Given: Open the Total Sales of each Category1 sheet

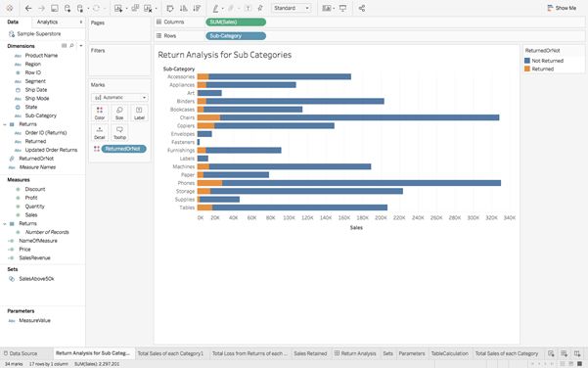Looking at the screenshot, I should (170, 353).
